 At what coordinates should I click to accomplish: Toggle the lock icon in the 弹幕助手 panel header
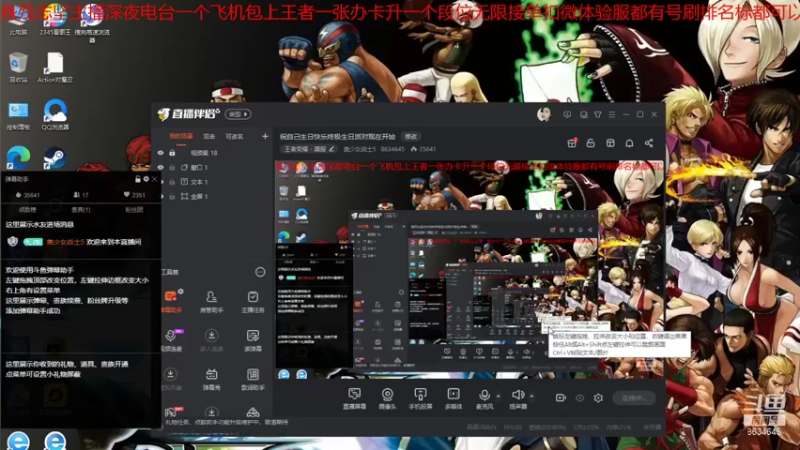(x=137, y=179)
